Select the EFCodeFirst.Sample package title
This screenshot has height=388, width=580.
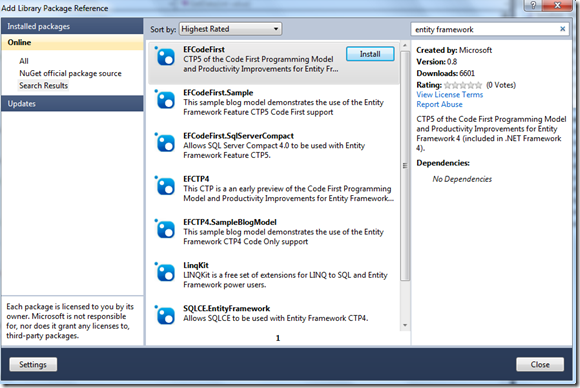pyautogui.click(x=218, y=92)
